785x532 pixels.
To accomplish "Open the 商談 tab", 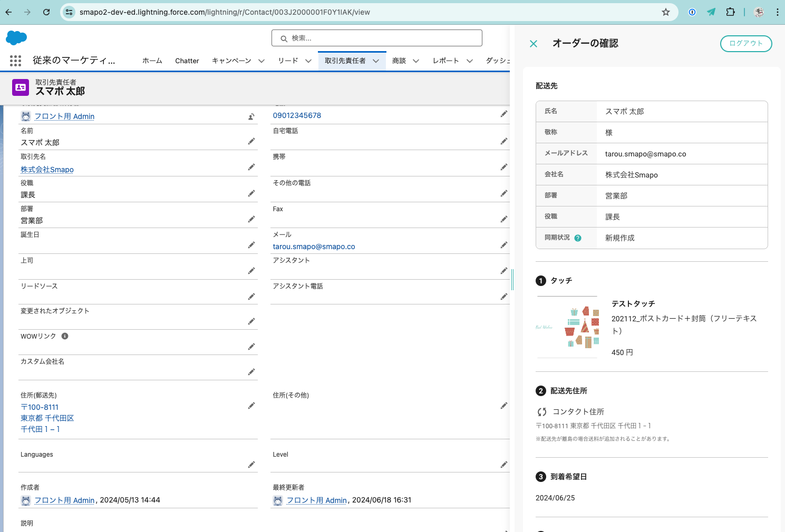I will pos(399,61).
